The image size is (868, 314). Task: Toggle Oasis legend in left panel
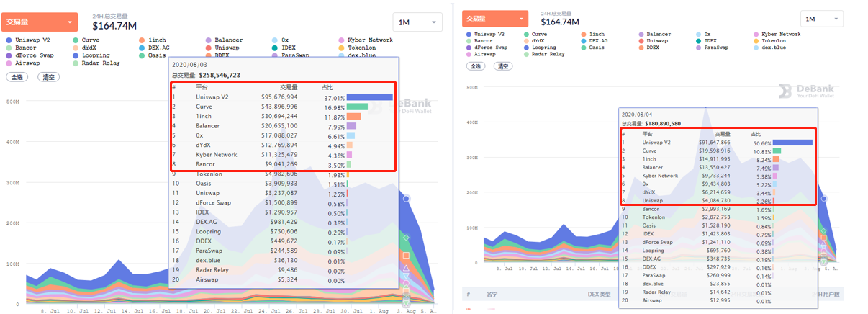click(152, 55)
